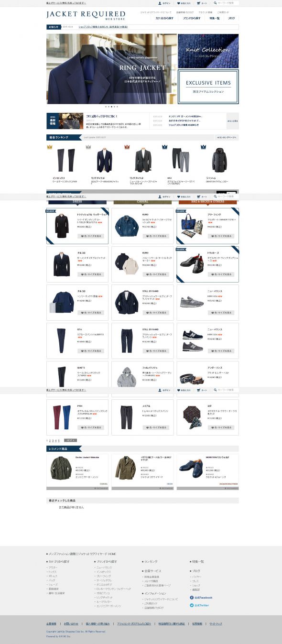The height and width of the screenshot is (644, 282).
Task: Open the 特集一覧 navigation menu
Action: 214,18
